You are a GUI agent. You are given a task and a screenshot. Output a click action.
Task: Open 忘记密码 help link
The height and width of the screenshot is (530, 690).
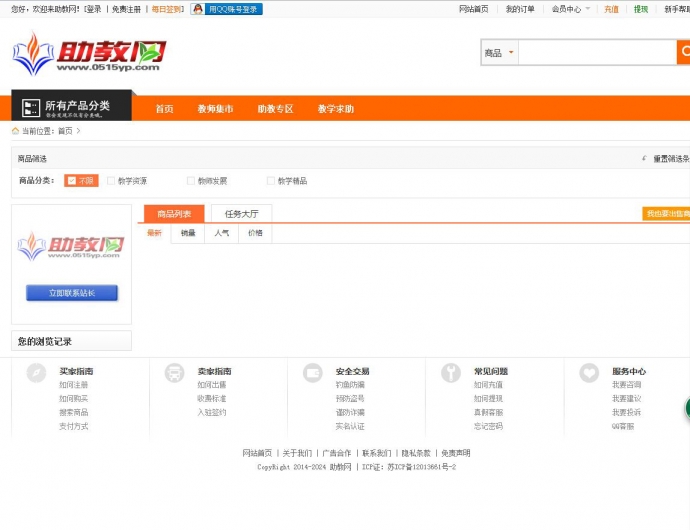(488, 426)
